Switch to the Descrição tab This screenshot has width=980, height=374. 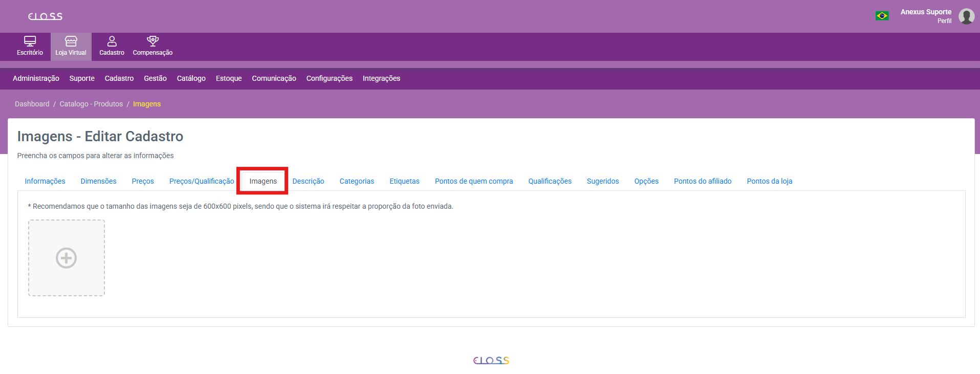tap(308, 181)
